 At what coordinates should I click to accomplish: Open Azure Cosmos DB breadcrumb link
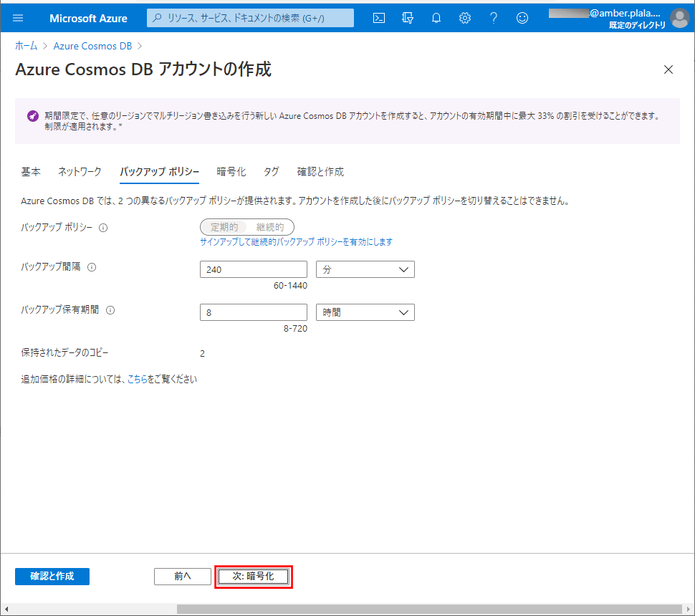pos(92,46)
